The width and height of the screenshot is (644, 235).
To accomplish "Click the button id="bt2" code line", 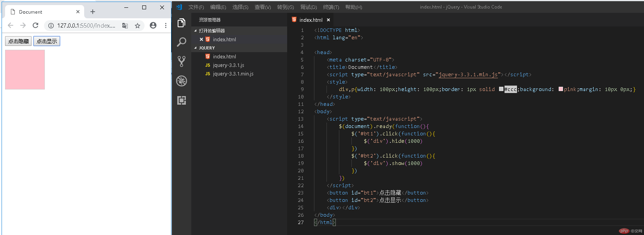I will pyautogui.click(x=378, y=200).
